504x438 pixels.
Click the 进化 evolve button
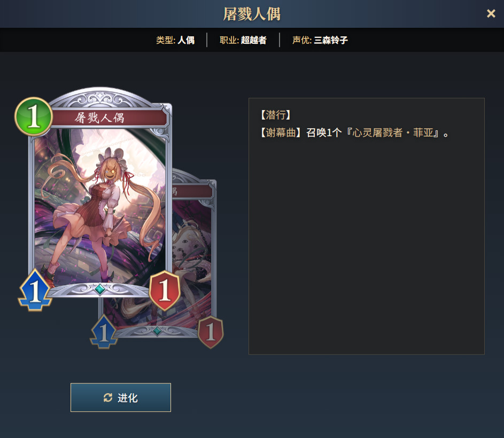coord(121,397)
